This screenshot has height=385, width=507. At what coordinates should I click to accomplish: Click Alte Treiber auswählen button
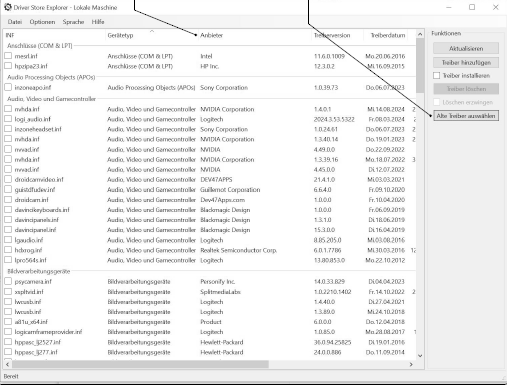point(466,116)
